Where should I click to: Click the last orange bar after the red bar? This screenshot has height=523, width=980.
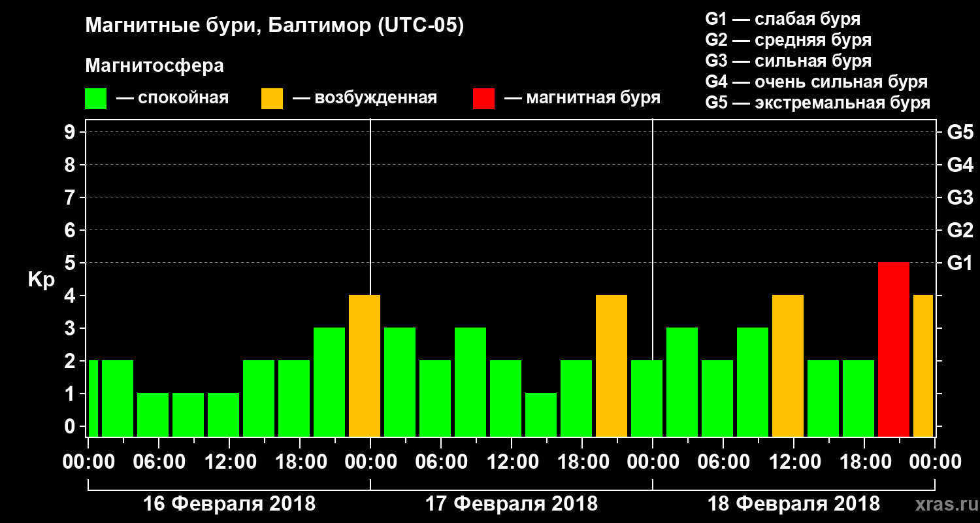pos(923,366)
